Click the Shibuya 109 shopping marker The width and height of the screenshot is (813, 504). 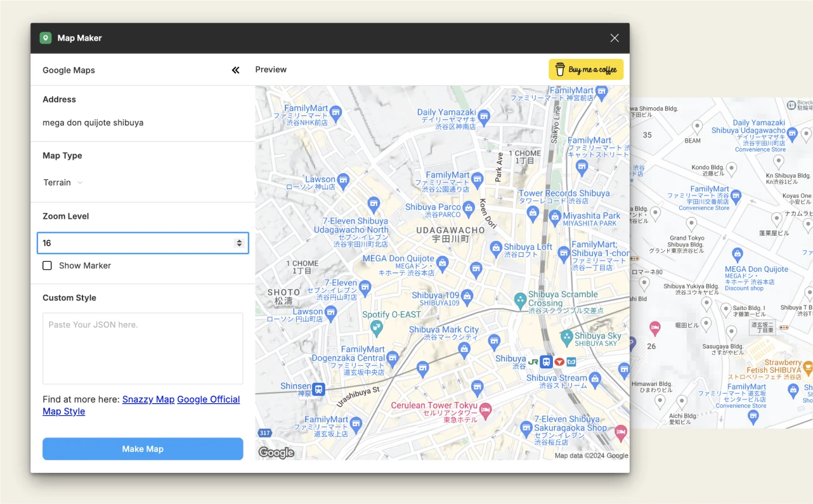click(x=467, y=296)
